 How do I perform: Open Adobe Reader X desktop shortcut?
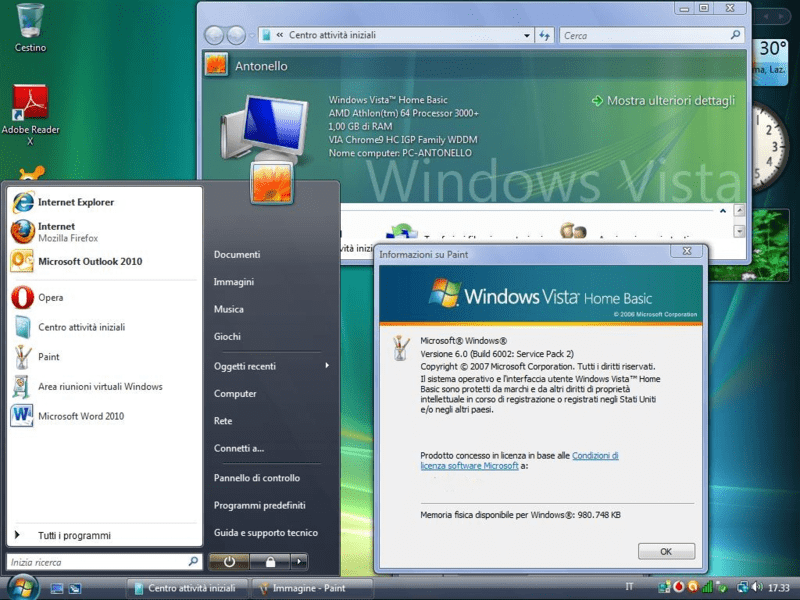30,115
